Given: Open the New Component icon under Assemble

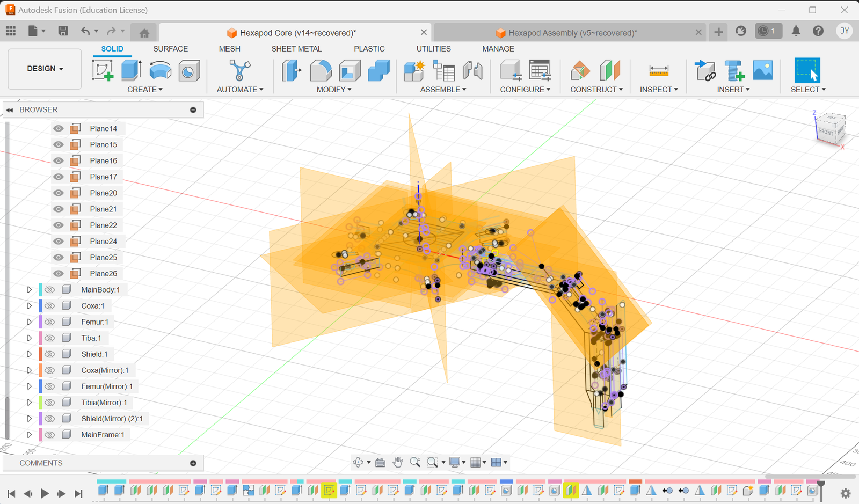Looking at the screenshot, I should [413, 70].
